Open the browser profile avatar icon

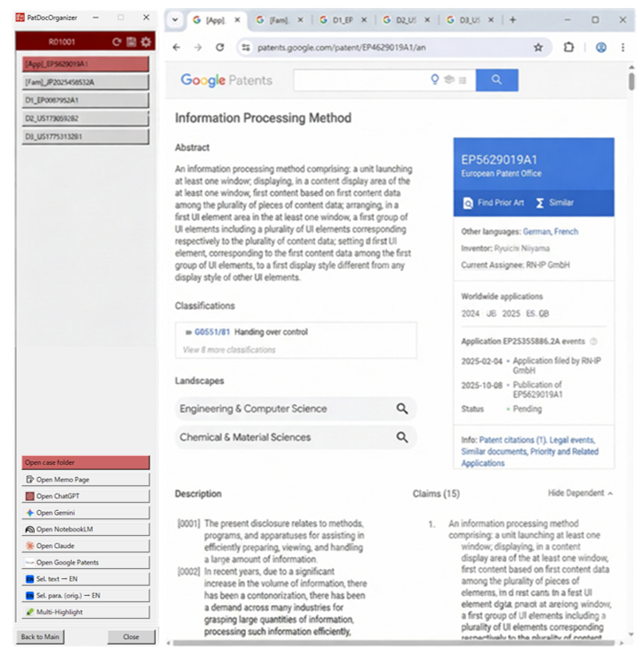[x=602, y=47]
